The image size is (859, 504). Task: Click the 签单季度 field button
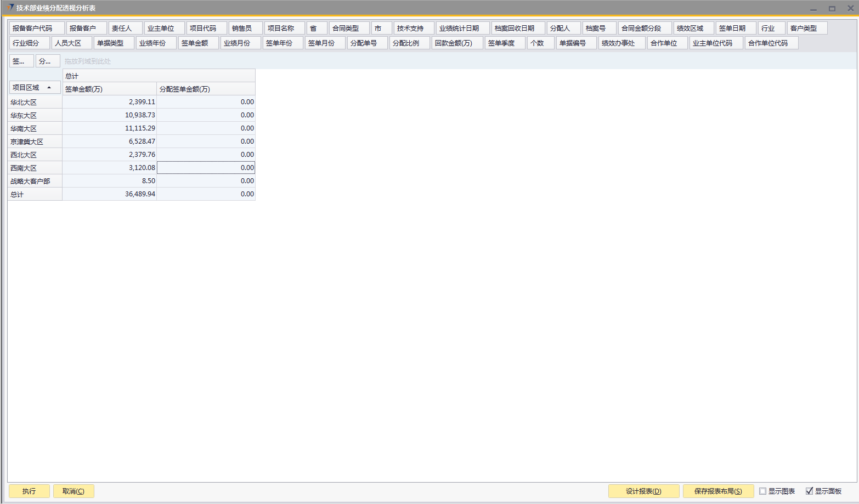coord(504,43)
